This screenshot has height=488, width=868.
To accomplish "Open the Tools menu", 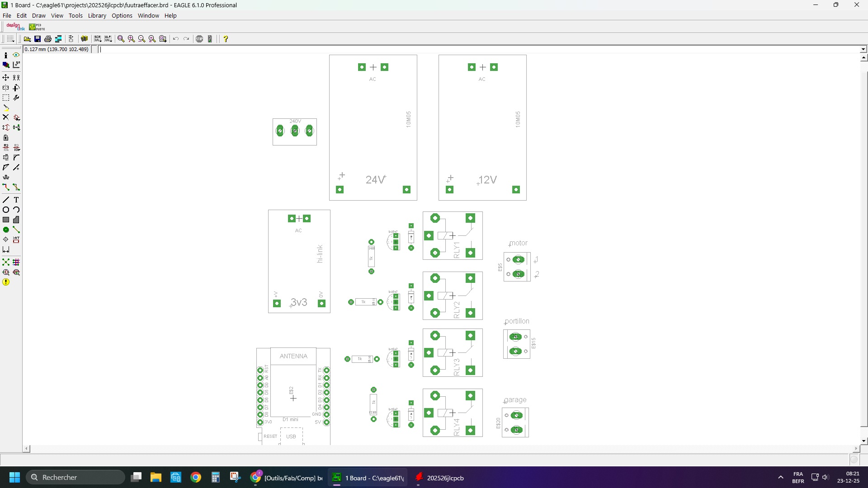I will pos(75,15).
